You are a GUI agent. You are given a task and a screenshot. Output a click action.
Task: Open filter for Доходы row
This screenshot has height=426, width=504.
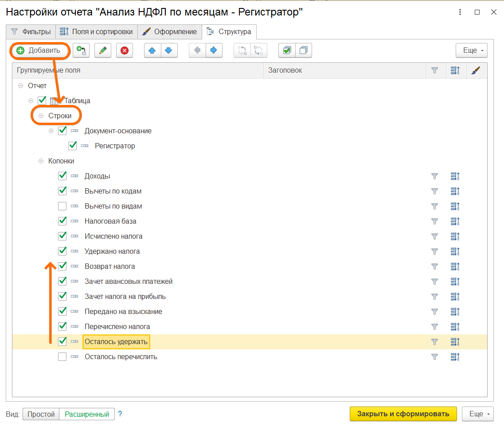[434, 176]
